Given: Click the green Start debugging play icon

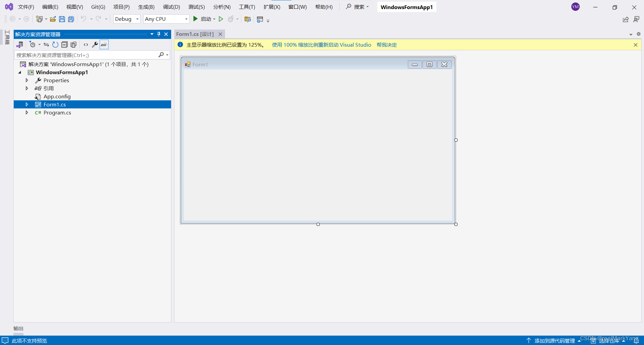Looking at the screenshot, I should coord(196,19).
